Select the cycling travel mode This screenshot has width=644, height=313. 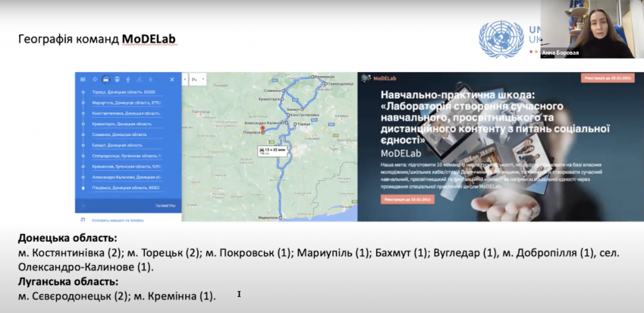click(140, 79)
